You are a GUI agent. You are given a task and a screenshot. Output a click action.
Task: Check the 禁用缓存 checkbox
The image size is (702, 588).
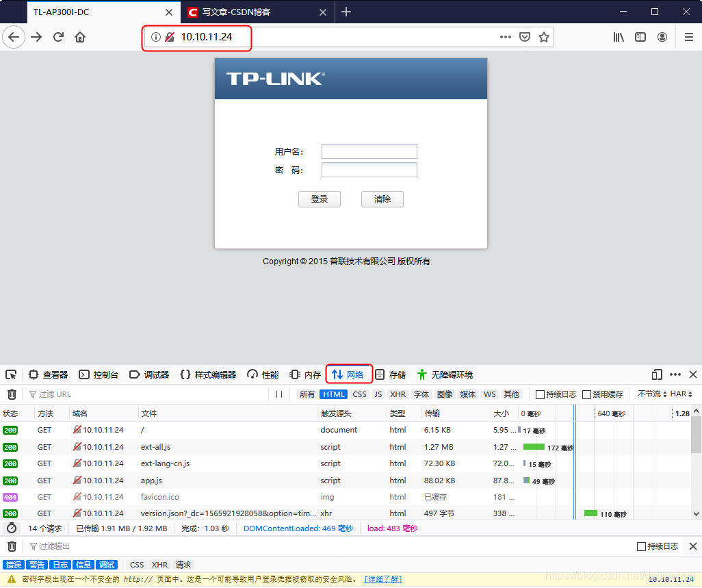click(586, 394)
